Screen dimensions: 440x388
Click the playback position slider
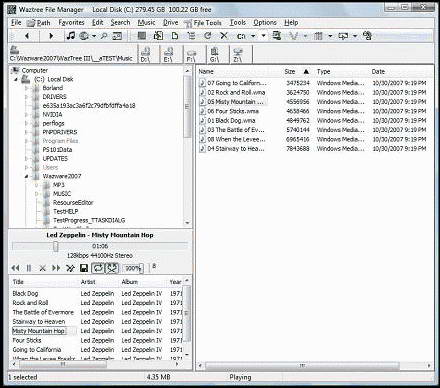click(100, 246)
